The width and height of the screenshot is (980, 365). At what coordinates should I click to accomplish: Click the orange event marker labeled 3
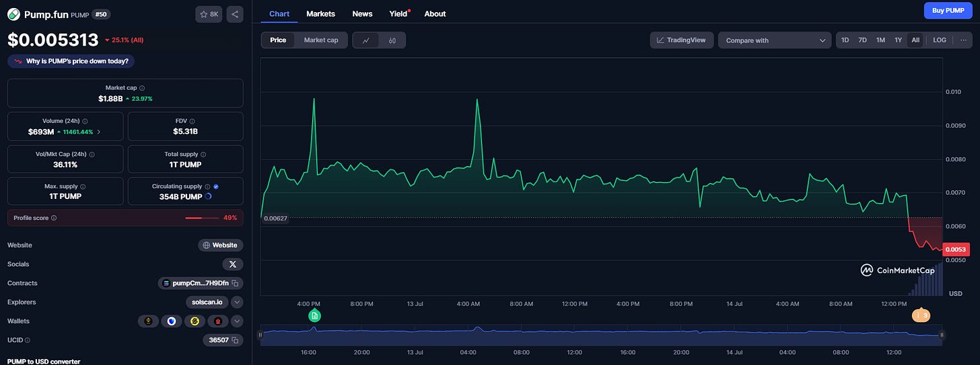(921, 315)
